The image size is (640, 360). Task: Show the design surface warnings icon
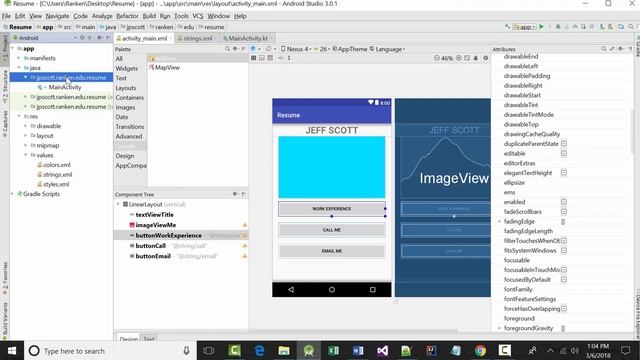pyautogui.click(x=485, y=58)
